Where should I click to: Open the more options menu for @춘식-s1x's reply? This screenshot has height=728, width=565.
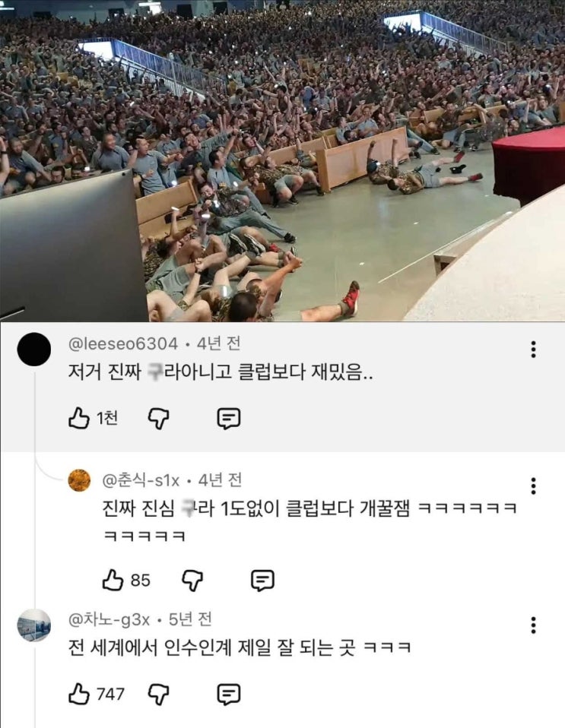click(533, 486)
